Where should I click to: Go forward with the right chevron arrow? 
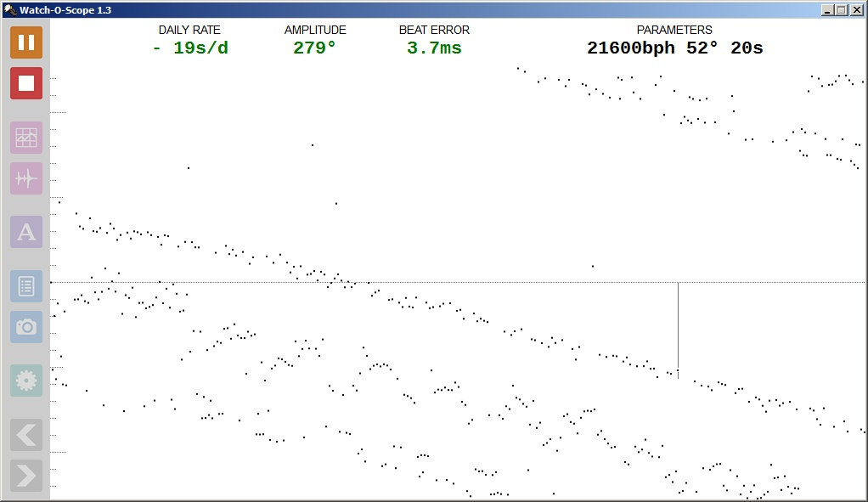tap(26, 476)
